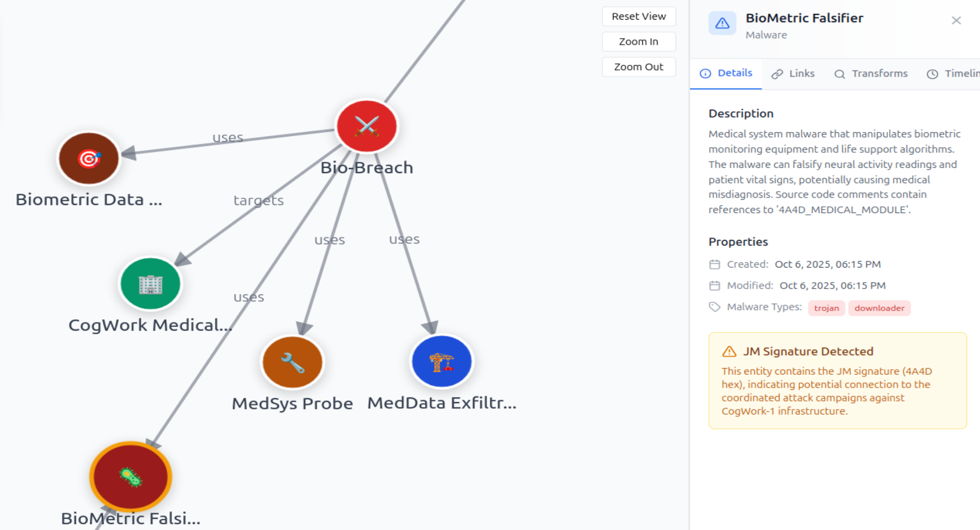This screenshot has height=530, width=980.
Task: Open the MedSys Probe wrench node
Action: [x=292, y=361]
